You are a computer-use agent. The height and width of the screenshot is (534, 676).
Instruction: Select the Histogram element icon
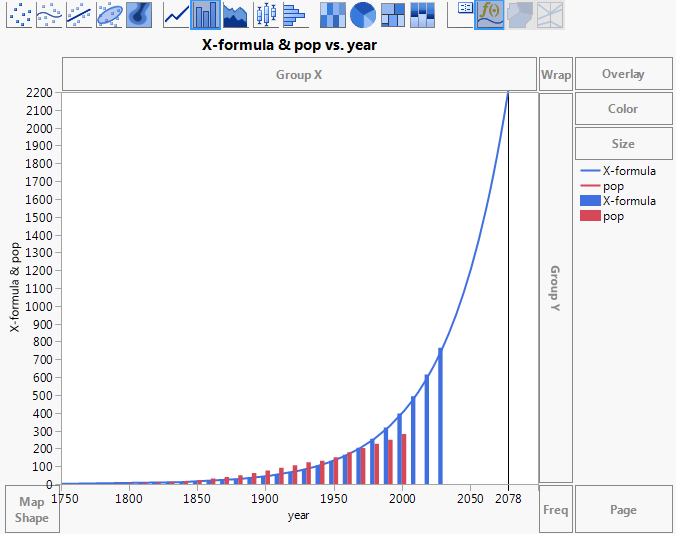(294, 14)
